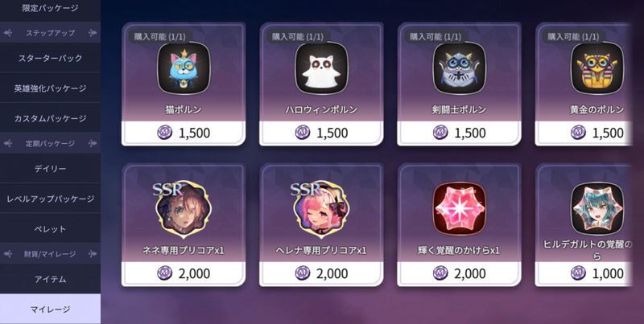This screenshot has width=644, height=324.
Task: Select the highlighted マイレージ tab
Action: click(50, 309)
